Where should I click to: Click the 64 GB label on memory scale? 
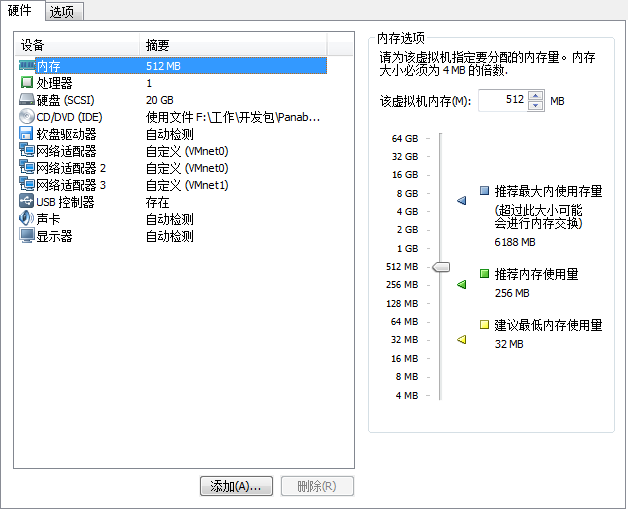click(405, 138)
